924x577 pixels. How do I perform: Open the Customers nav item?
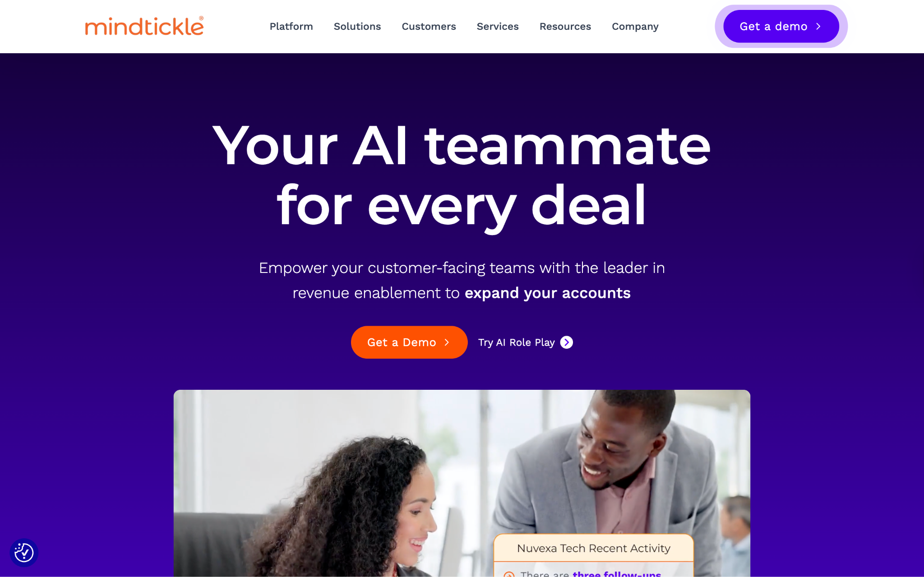tap(429, 27)
